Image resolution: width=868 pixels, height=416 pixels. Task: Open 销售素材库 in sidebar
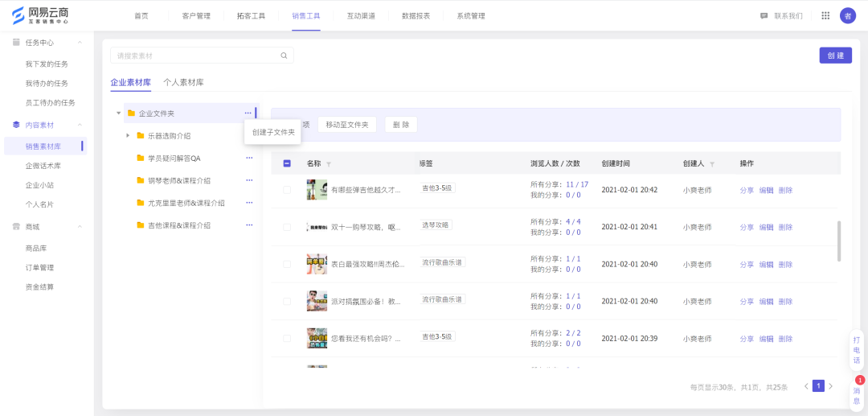point(43,146)
